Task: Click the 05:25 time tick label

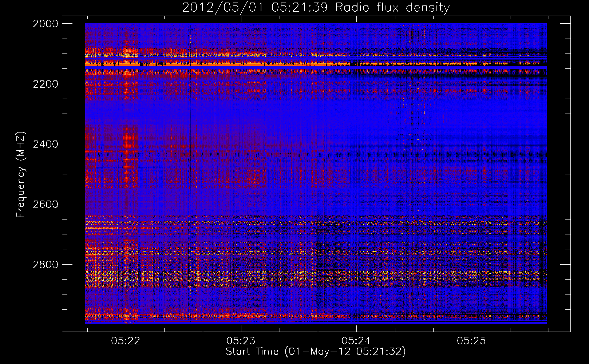Action: (x=471, y=341)
